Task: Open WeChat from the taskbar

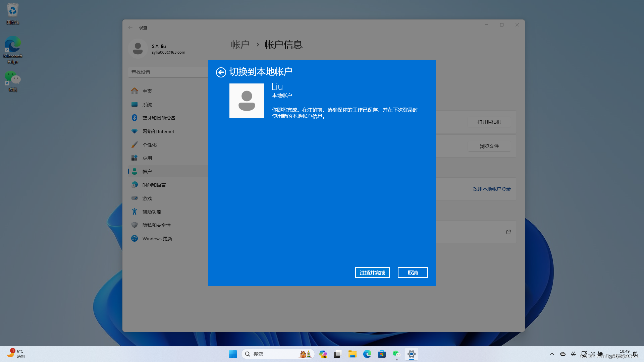Action: pos(396,354)
